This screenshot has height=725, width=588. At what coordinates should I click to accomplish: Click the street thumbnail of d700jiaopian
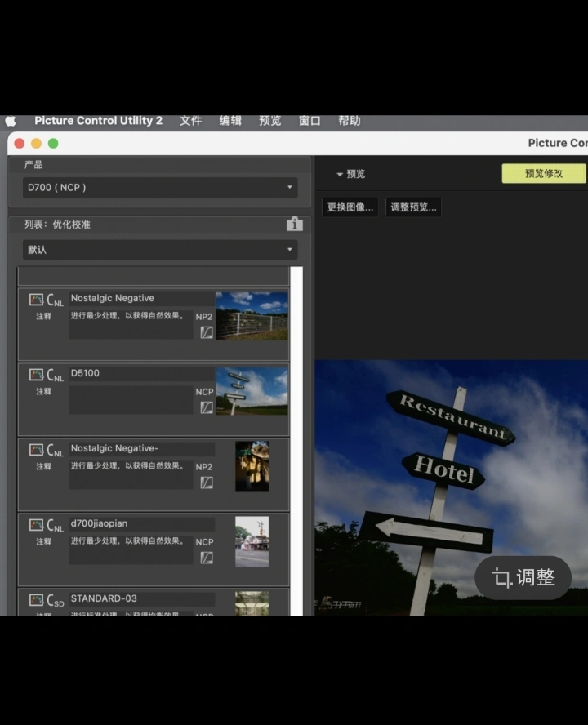[252, 541]
